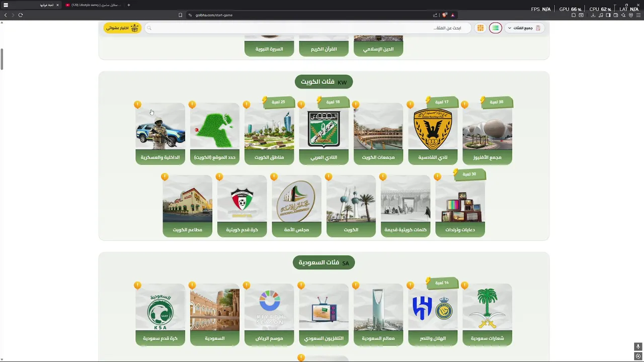The height and width of the screenshot is (362, 644).
Task: Show info for مجمع الأفنيوز category
Action: pos(464,105)
